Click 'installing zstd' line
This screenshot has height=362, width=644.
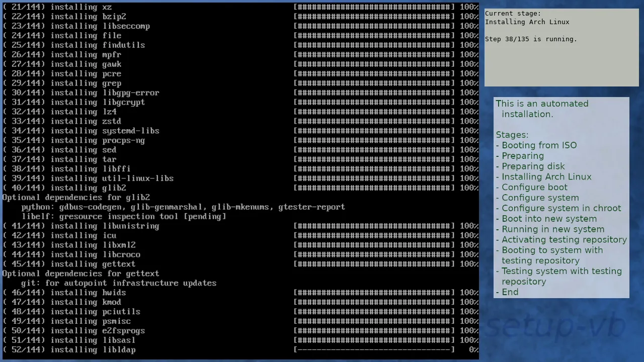240,122
